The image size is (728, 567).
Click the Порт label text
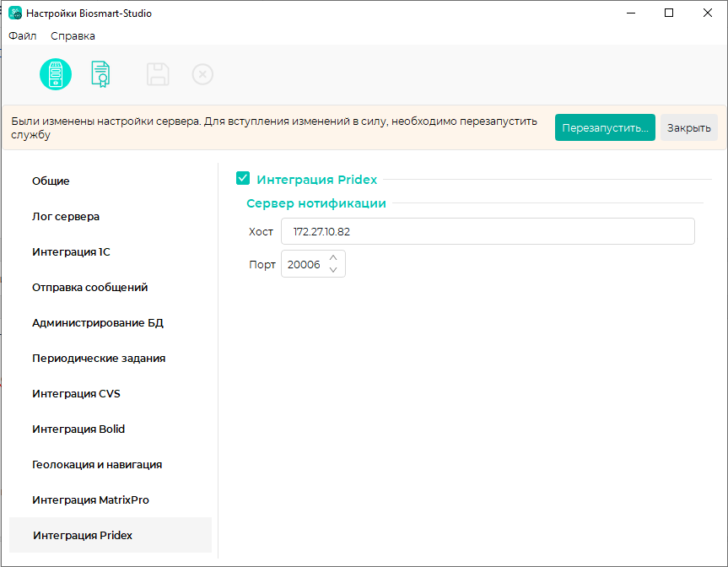262,264
